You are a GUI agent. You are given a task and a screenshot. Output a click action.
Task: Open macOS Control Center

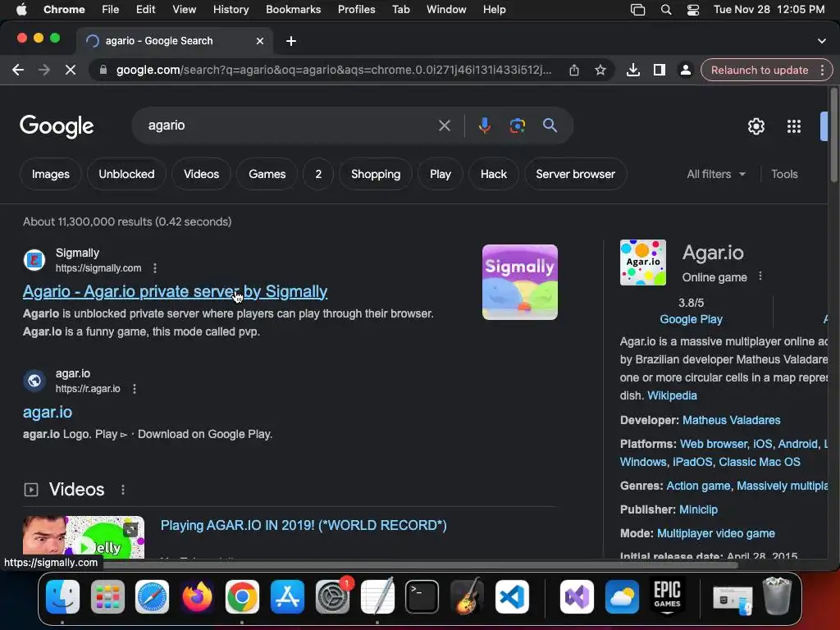tap(692, 10)
